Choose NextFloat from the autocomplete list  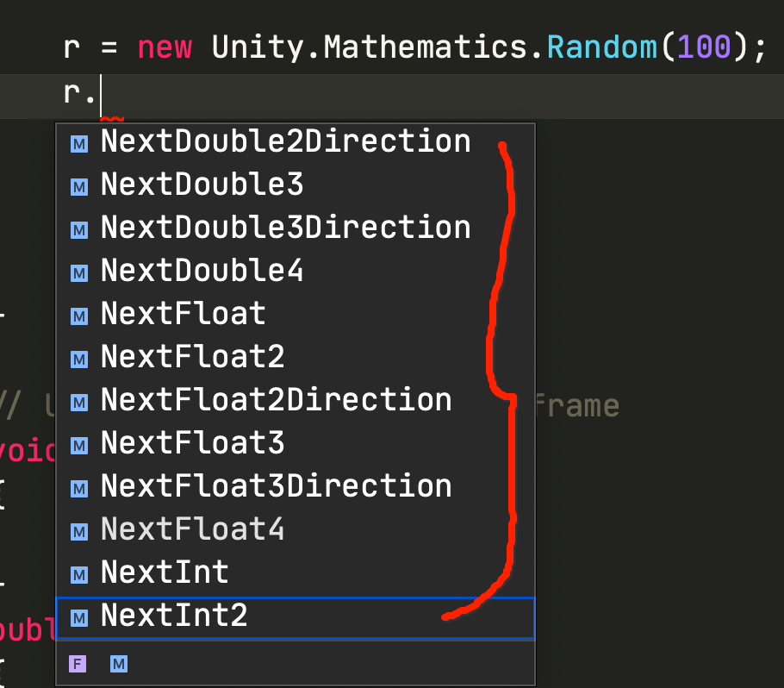pos(183,314)
